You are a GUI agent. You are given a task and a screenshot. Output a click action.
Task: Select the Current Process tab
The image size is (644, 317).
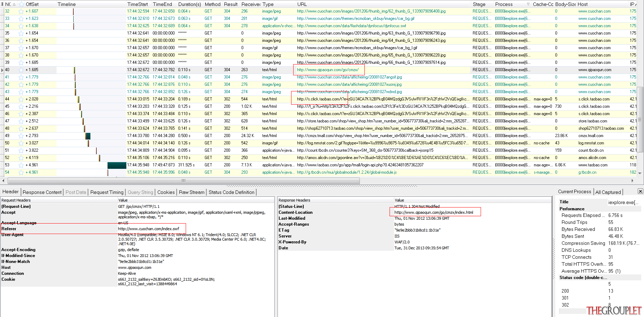pyautogui.click(x=575, y=191)
